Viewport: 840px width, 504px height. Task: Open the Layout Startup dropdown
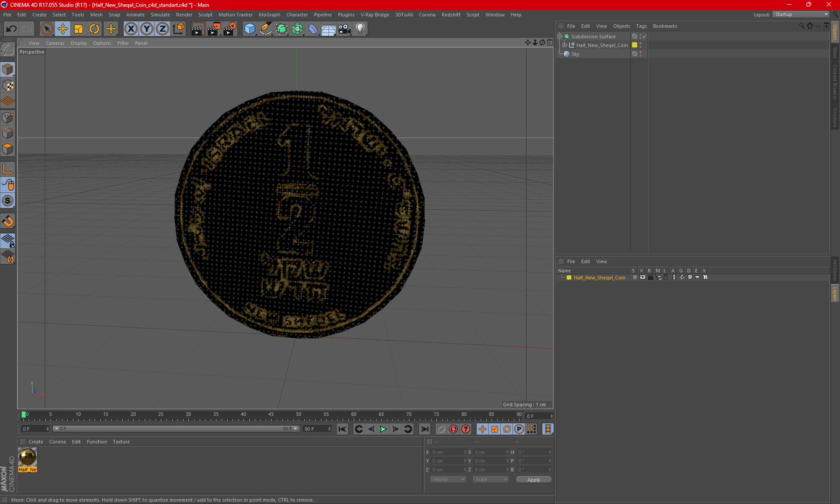coord(801,14)
